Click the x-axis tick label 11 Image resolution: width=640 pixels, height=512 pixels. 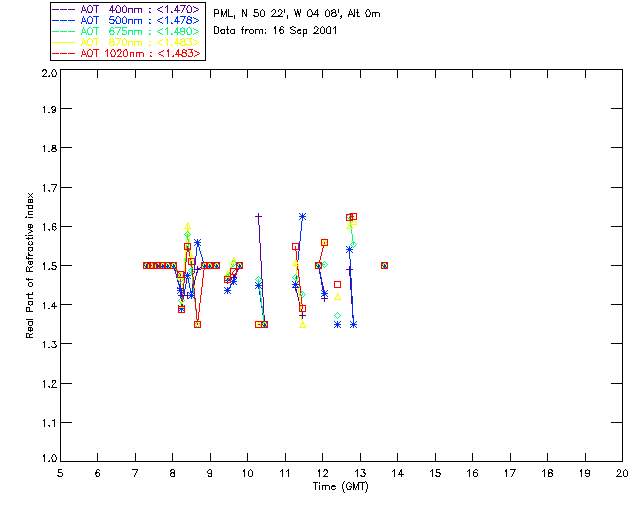tap(285, 473)
